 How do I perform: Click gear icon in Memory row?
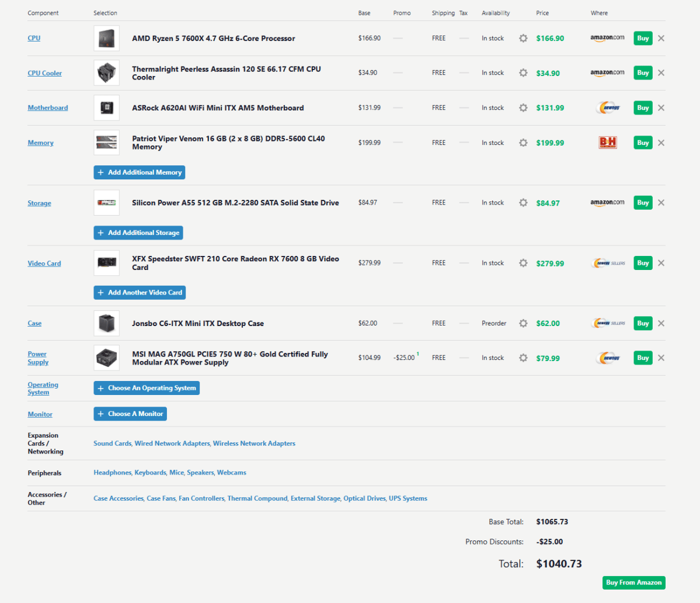[x=523, y=143]
